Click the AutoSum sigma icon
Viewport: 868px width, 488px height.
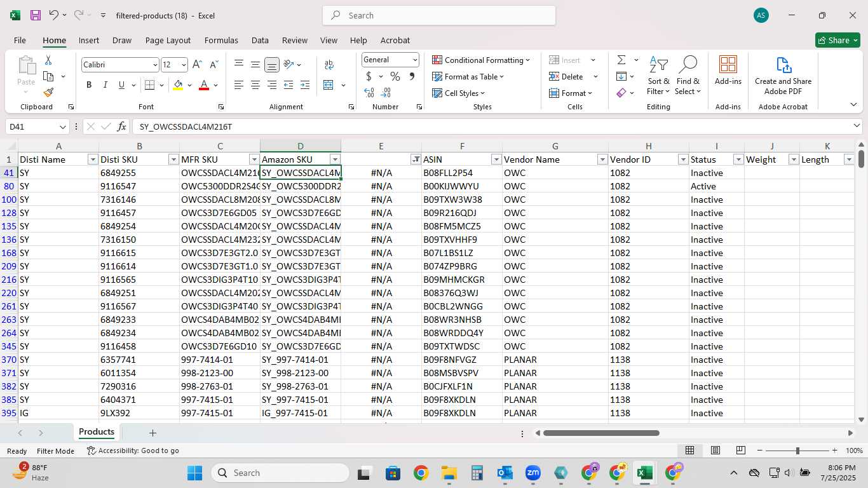tap(621, 60)
